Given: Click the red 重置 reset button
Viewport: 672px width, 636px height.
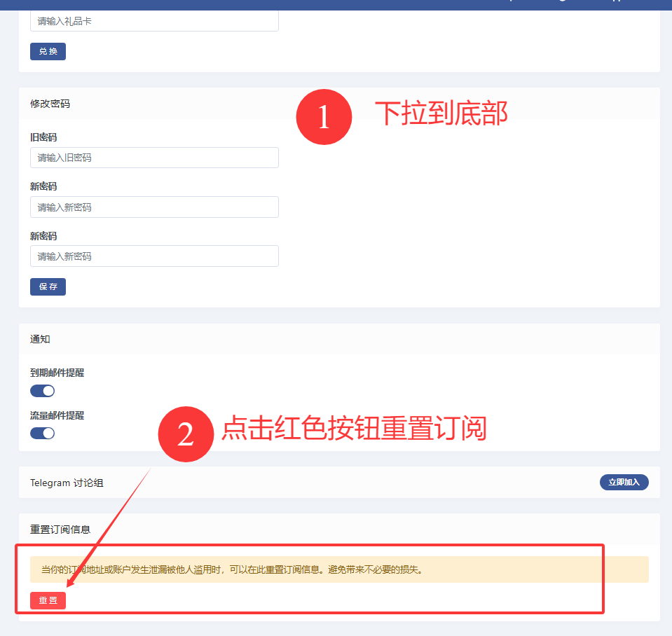Looking at the screenshot, I should coord(48,600).
